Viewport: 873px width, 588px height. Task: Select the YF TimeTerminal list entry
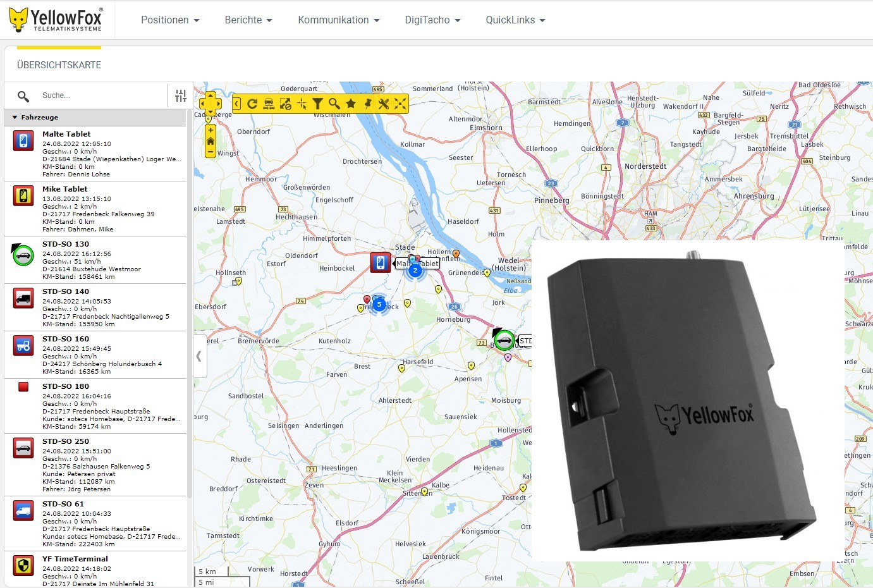point(95,570)
